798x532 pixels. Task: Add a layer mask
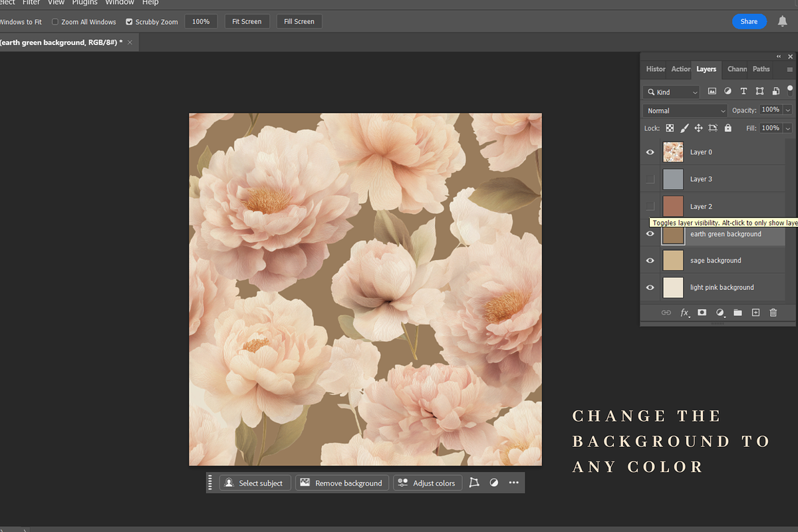[702, 313]
